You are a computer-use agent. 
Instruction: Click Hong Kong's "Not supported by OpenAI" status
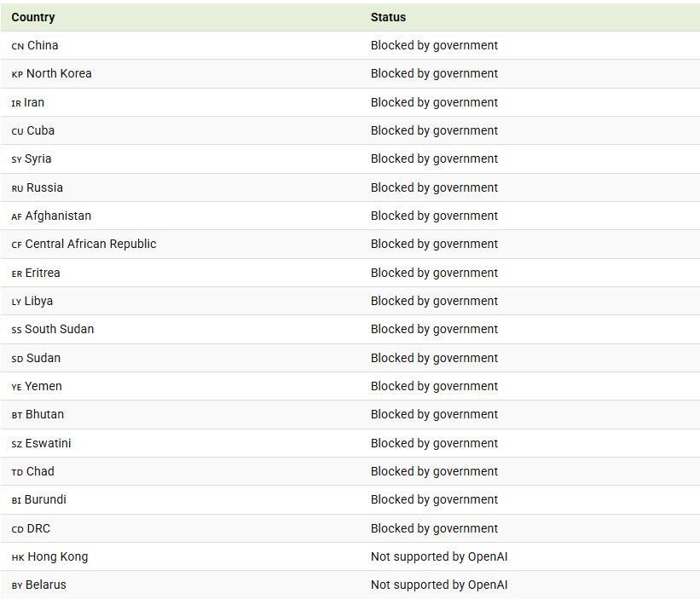[438, 556]
